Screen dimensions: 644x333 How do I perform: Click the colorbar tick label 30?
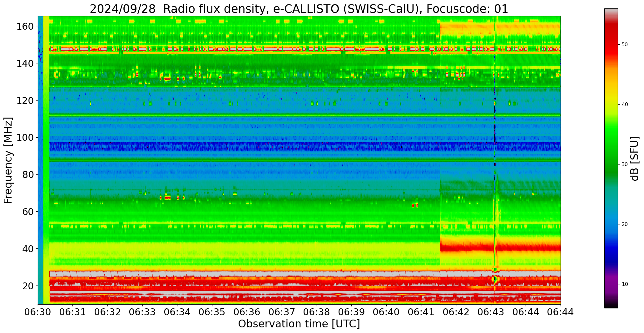point(625,164)
